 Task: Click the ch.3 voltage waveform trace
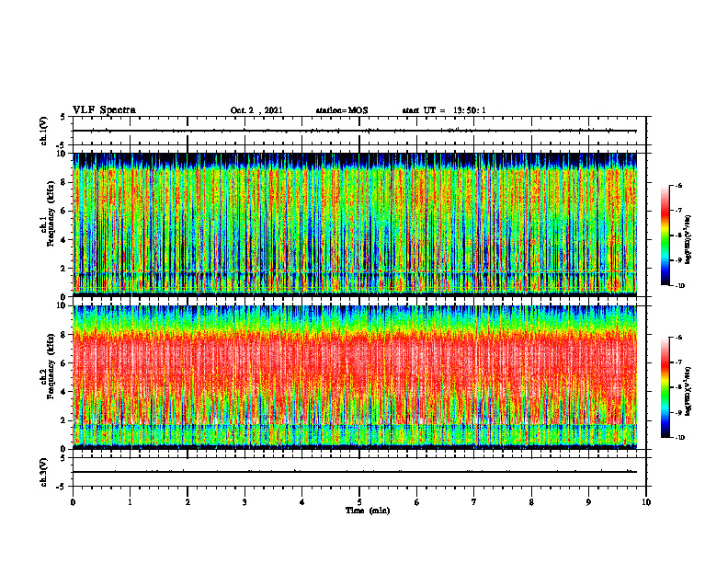point(355,472)
